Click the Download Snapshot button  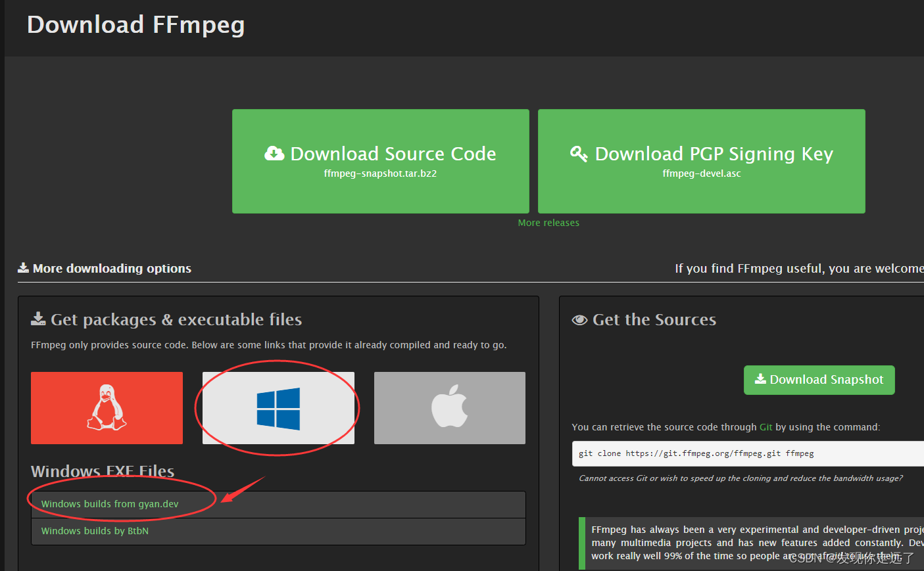coord(819,380)
